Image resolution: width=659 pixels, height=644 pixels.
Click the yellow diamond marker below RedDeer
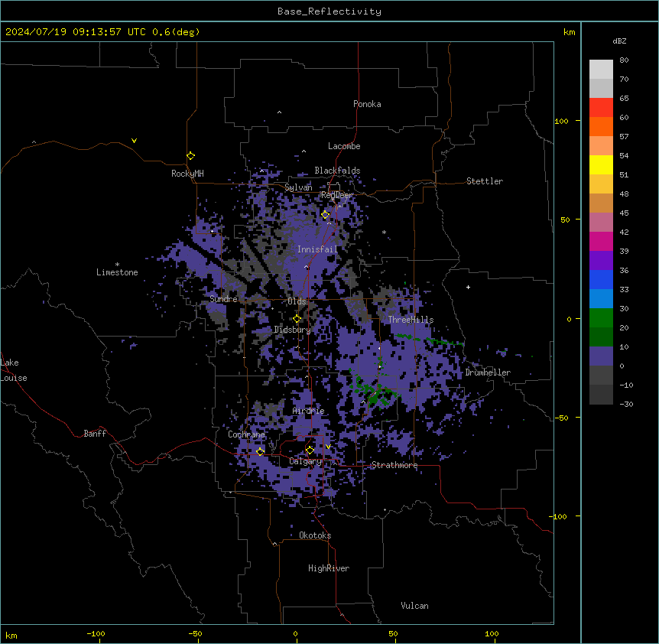click(x=325, y=214)
